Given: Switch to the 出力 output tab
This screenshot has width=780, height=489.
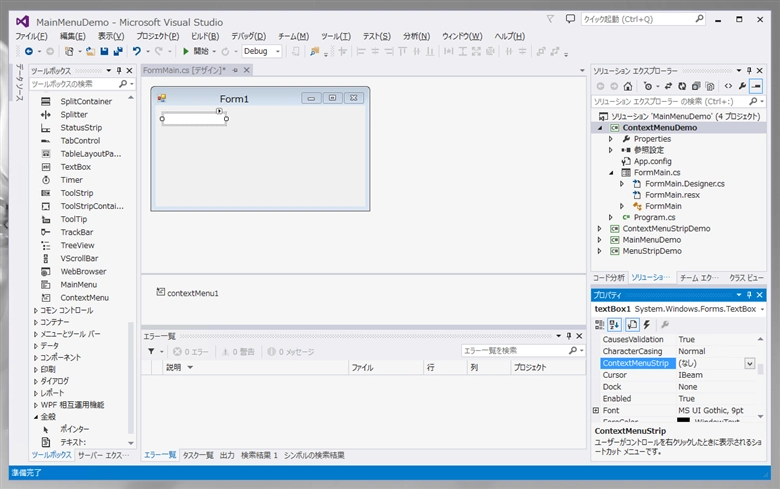Looking at the screenshot, I should (227, 455).
